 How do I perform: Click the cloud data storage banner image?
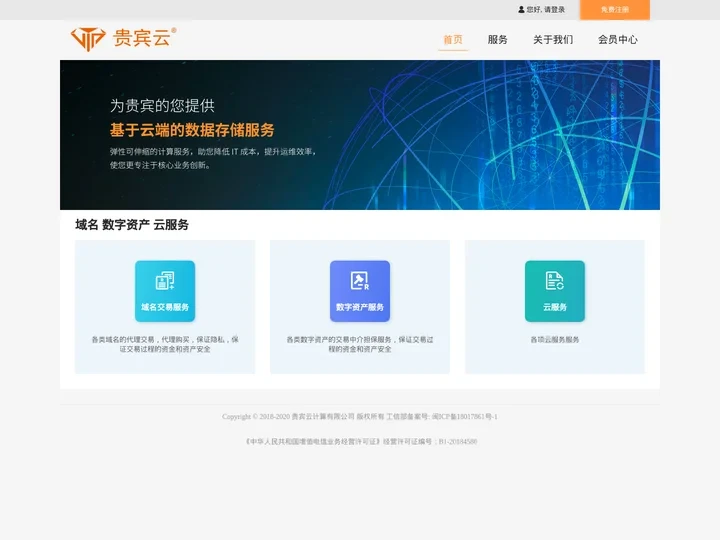point(360,135)
